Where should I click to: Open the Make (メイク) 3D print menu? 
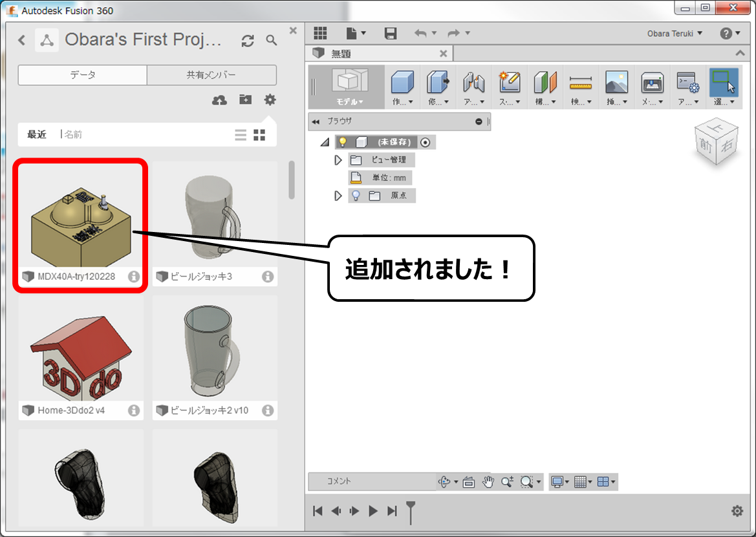(653, 87)
